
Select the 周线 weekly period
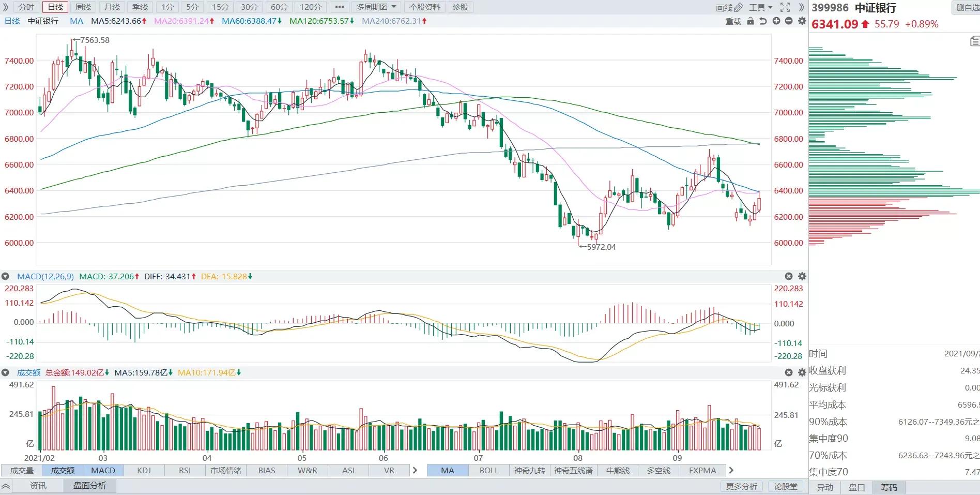coord(83,7)
